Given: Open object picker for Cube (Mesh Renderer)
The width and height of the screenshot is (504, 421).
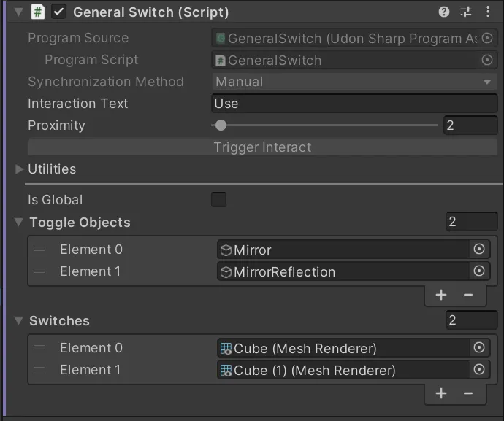Looking at the screenshot, I should pos(479,347).
